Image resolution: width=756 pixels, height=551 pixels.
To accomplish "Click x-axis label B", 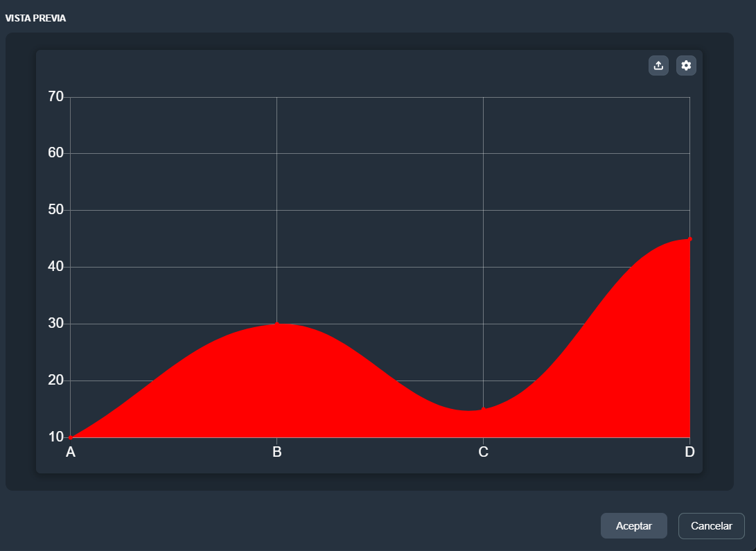I will point(277,453).
